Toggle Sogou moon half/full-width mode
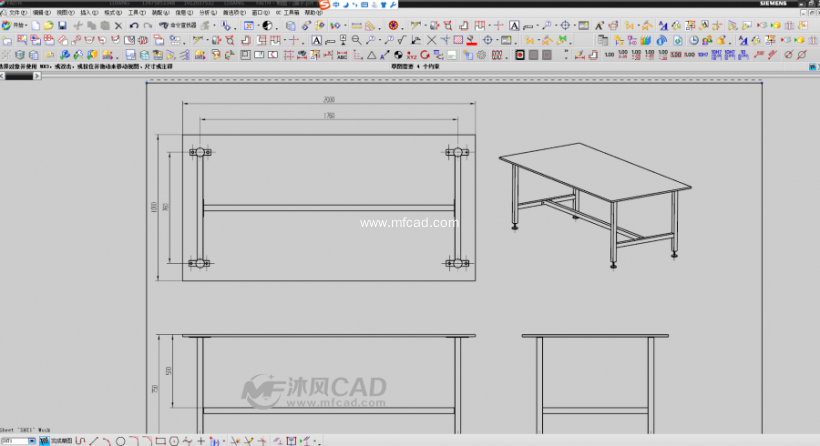Image resolution: width=820 pixels, height=446 pixels. click(346, 5)
